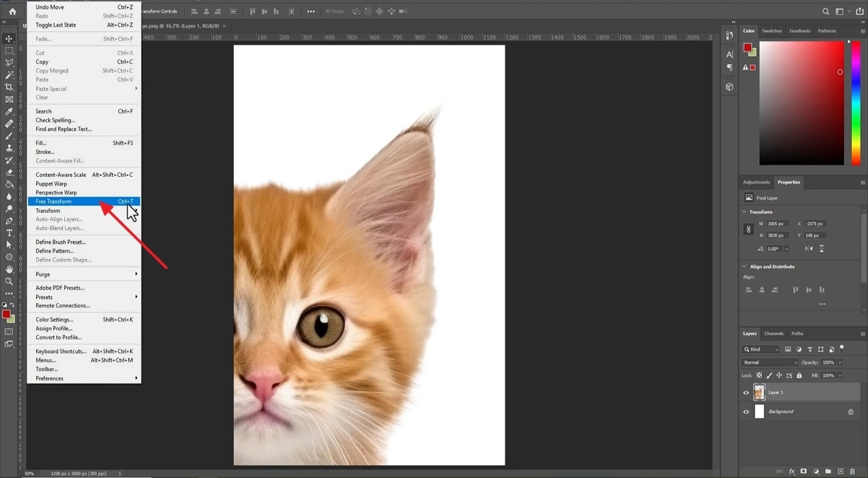Select the Move tool

click(x=9, y=39)
